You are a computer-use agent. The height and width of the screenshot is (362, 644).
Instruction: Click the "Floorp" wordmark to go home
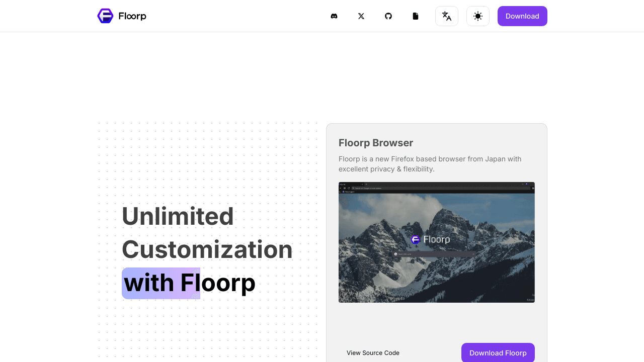point(132,16)
